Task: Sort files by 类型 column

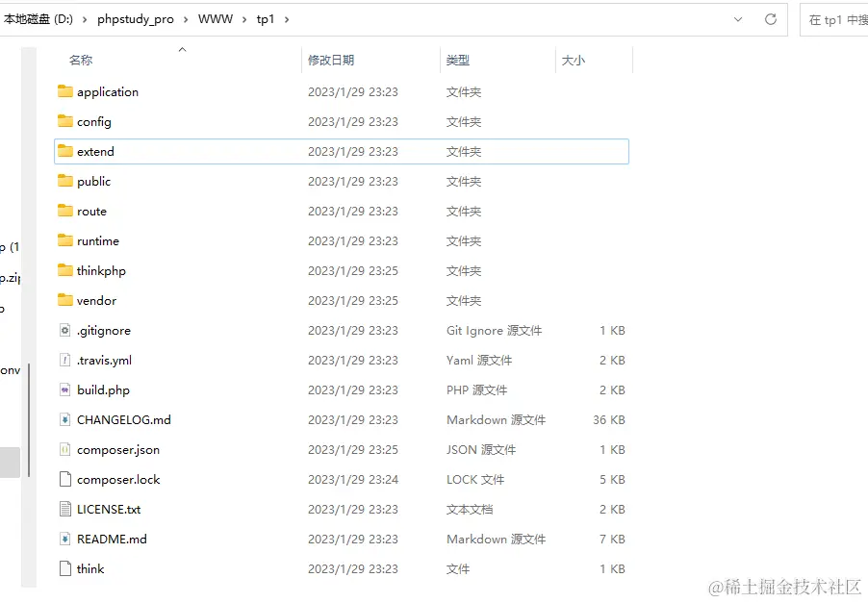Action: (x=458, y=60)
